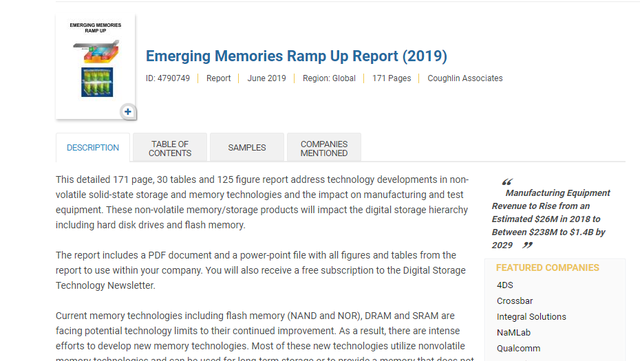
Task: Select the Samples tab
Action: 247,147
